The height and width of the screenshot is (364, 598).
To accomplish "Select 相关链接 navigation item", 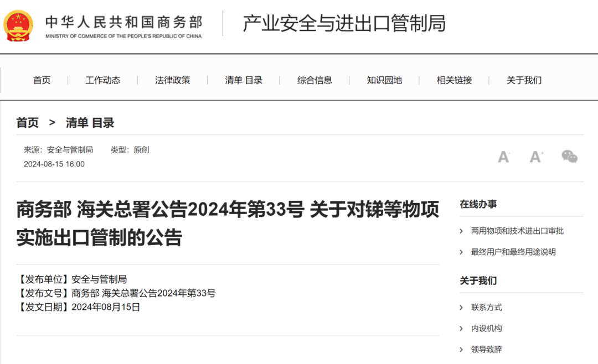I will pos(454,80).
